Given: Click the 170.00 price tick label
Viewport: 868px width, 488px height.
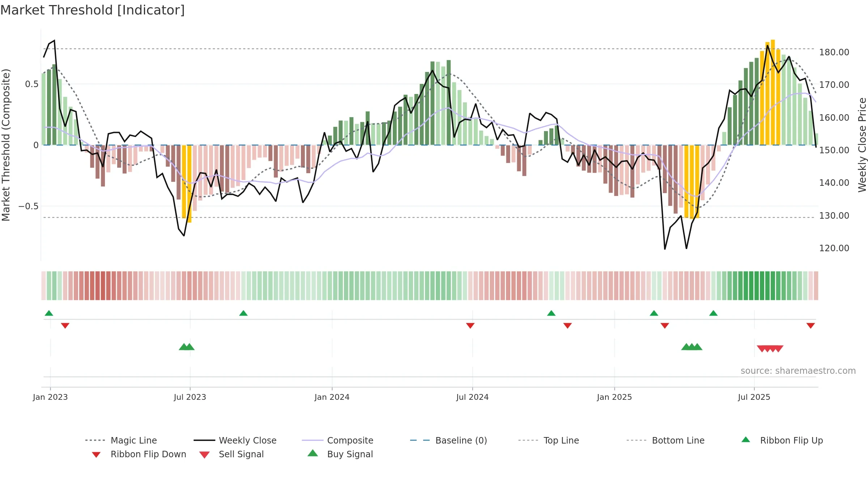Looking at the screenshot, I should point(834,85).
